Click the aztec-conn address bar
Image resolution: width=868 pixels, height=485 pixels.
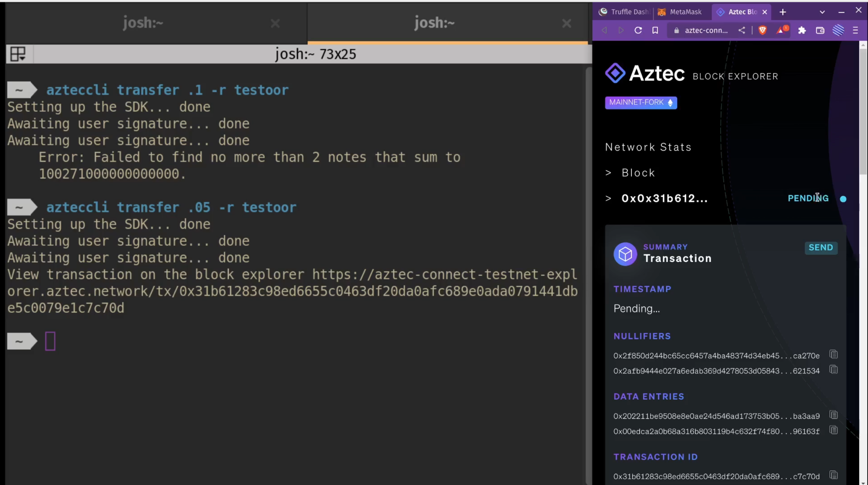(706, 30)
